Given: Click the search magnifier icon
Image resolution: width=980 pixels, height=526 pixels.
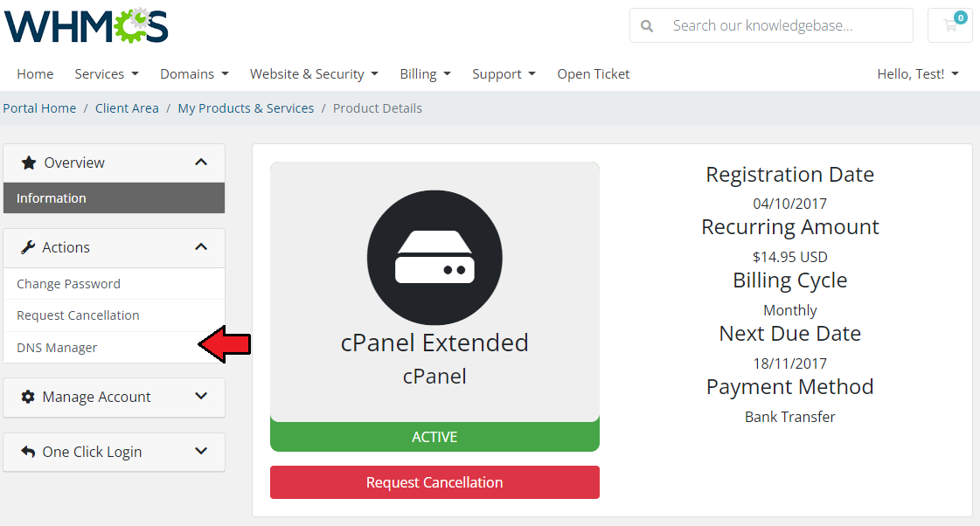Looking at the screenshot, I should point(647,25).
